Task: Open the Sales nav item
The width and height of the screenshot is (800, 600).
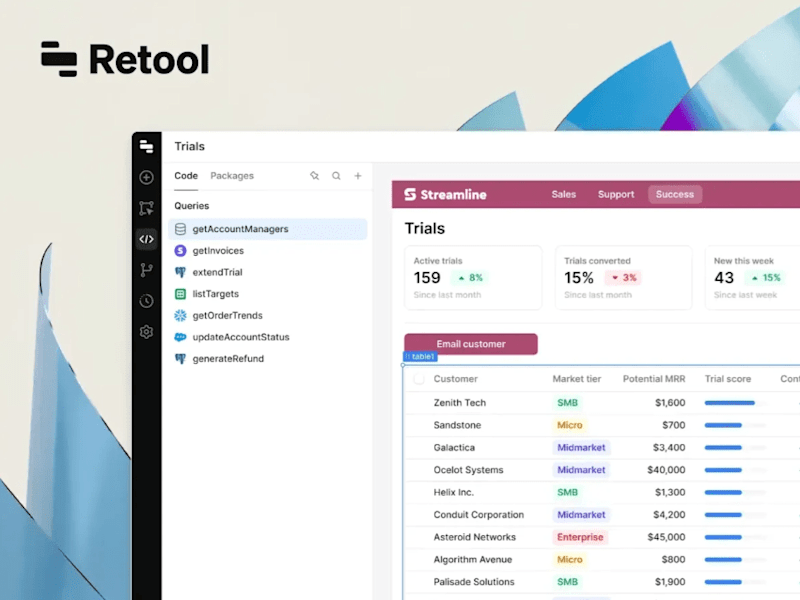Action: coord(563,194)
